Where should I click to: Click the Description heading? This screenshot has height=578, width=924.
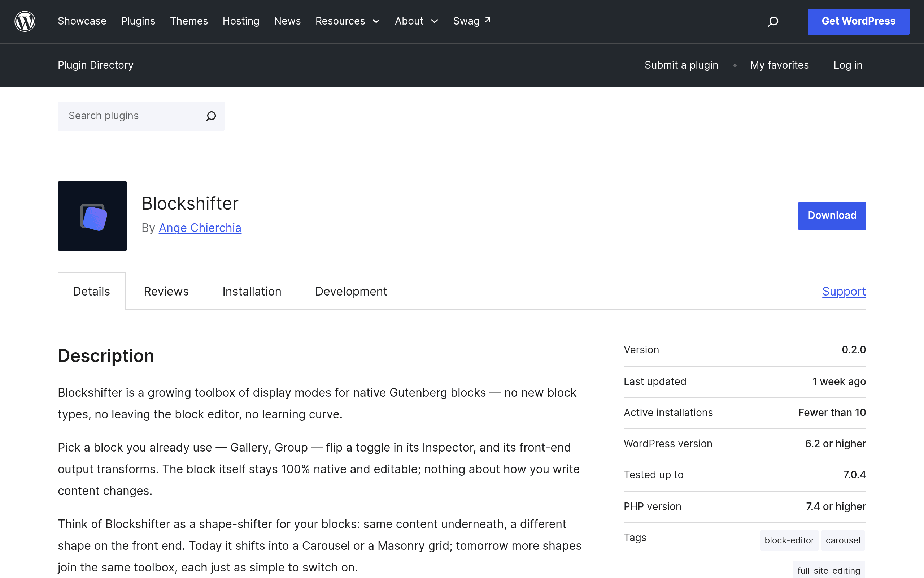tap(106, 356)
